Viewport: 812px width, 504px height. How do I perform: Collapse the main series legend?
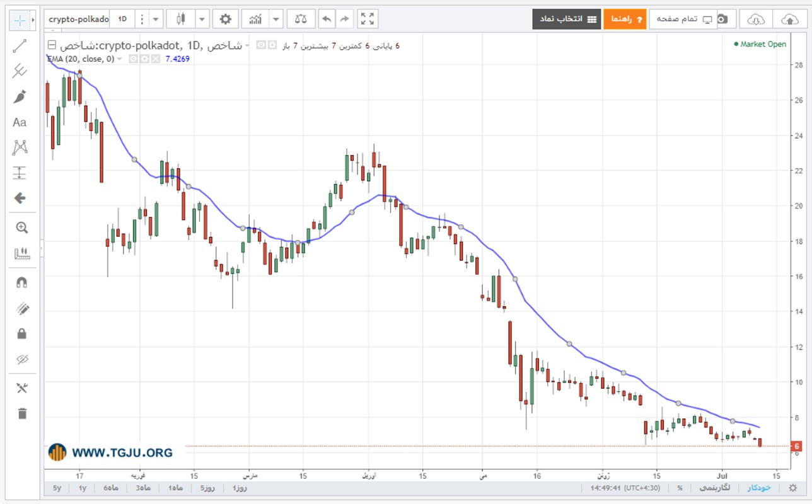(x=52, y=45)
